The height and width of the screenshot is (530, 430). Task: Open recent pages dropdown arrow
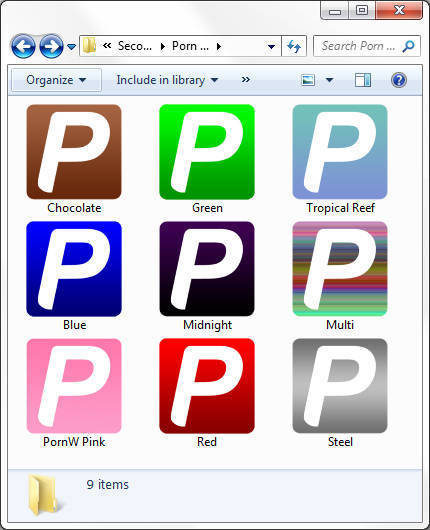tap(71, 46)
